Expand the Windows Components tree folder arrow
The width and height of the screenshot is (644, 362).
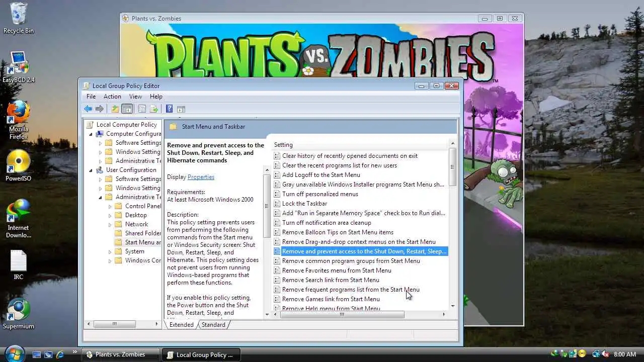pyautogui.click(x=110, y=260)
